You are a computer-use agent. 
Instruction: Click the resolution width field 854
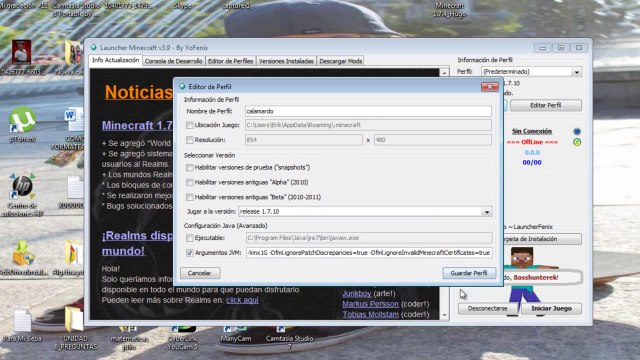tap(303, 140)
